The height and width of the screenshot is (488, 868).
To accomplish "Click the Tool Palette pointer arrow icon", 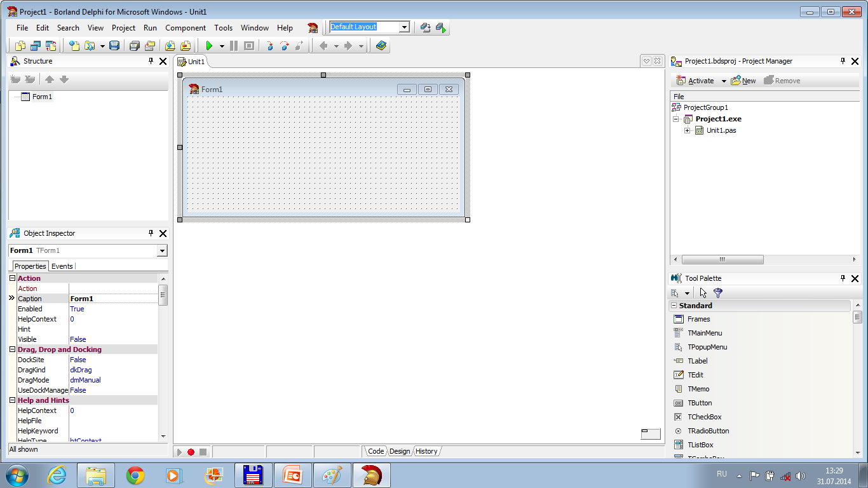I will click(703, 293).
